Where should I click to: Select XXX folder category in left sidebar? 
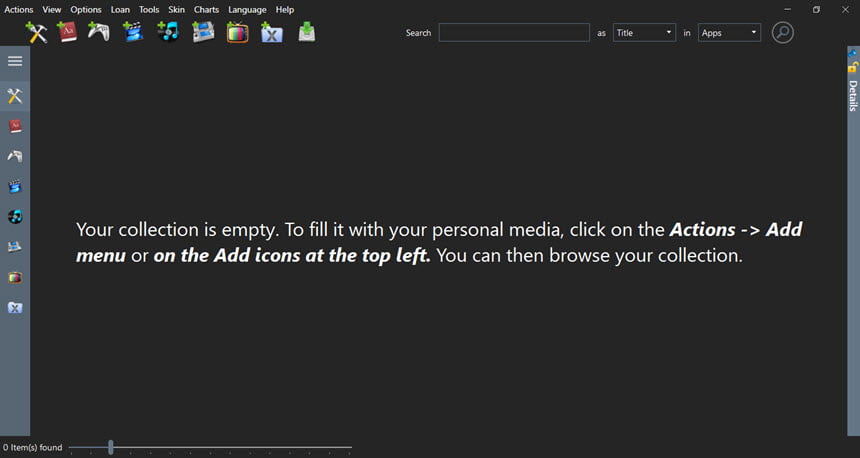15,307
